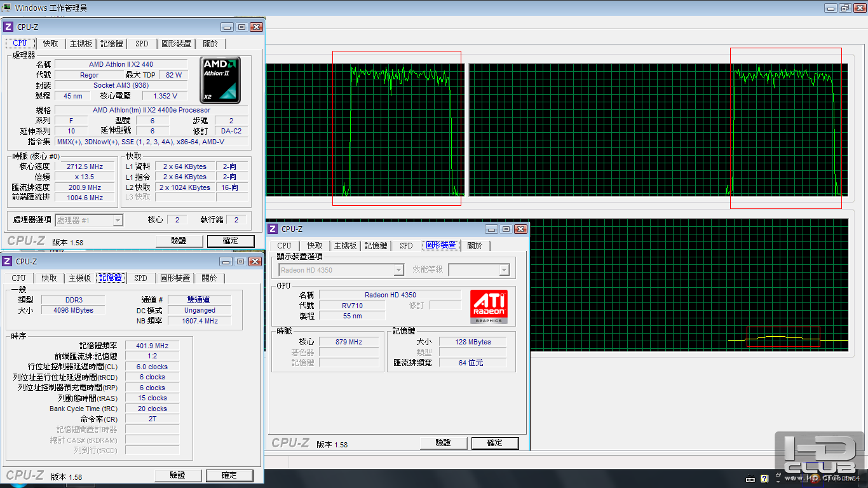Click the question mark help icon in the tray
Image resolution: width=868 pixels, height=488 pixels.
point(764,478)
